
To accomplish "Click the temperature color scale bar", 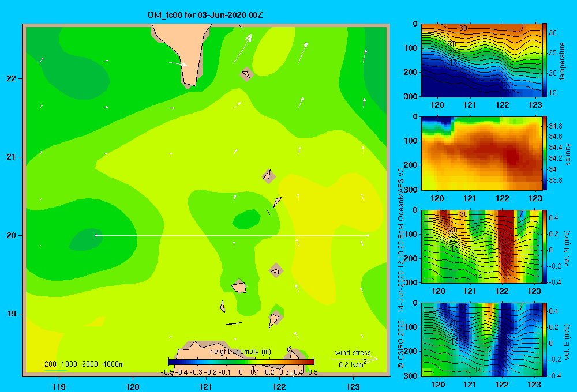I will pos(545,60).
